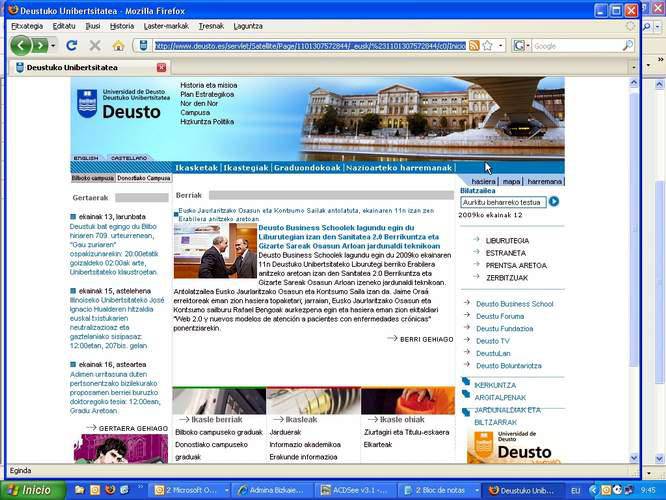Screen dimensions: 666x500
Task: Click the harremana link
Action: (545, 181)
